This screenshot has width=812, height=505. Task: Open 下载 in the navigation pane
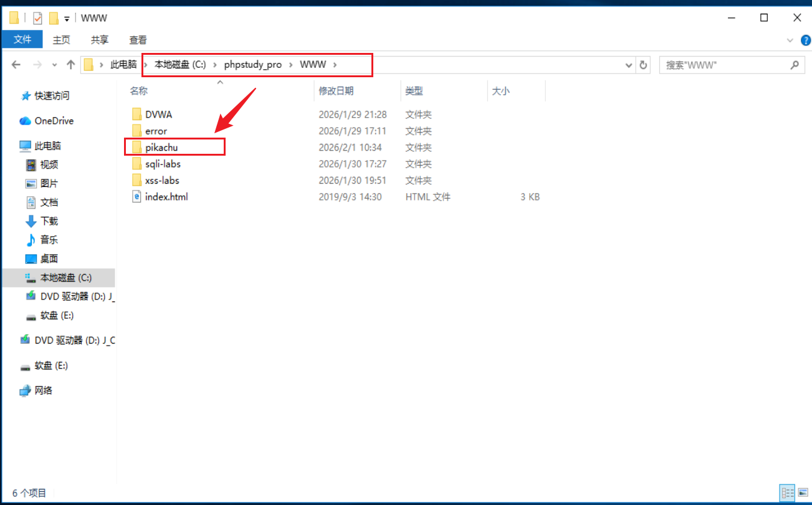click(49, 221)
